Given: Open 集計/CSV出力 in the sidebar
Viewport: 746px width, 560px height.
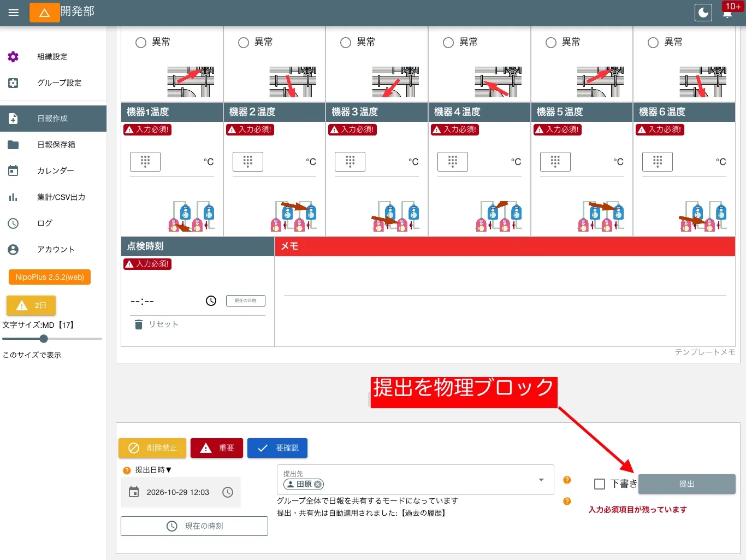Looking at the screenshot, I should pos(53,197).
